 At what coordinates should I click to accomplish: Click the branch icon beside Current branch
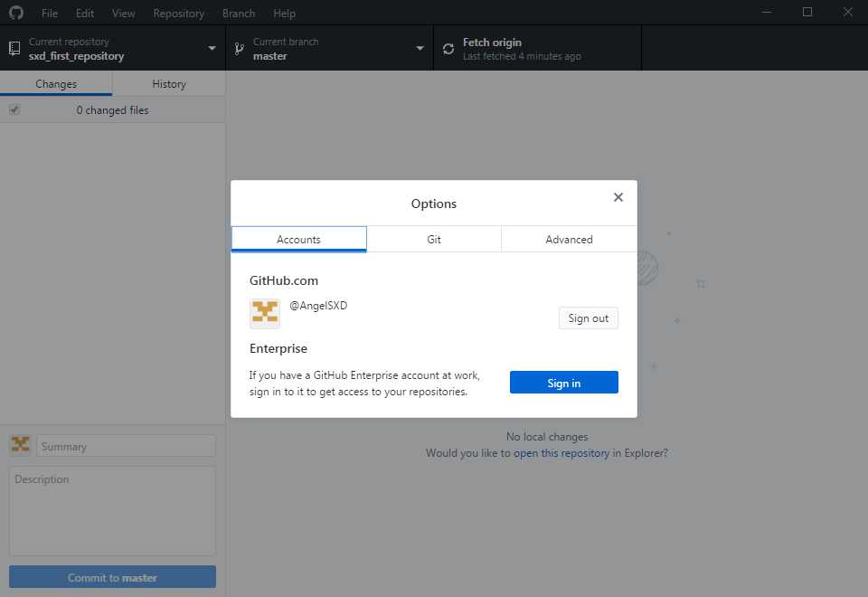(239, 49)
